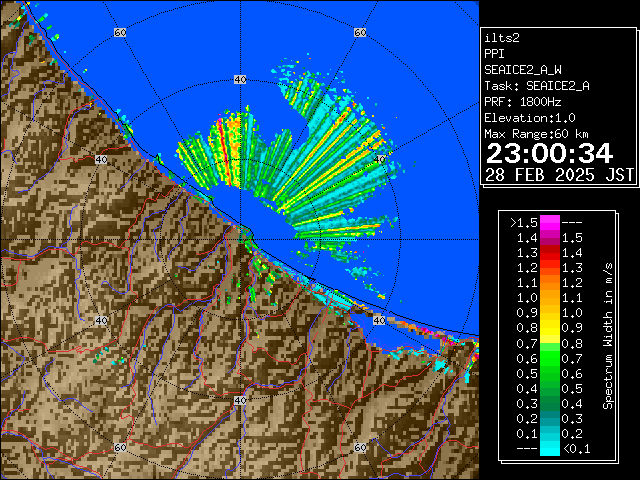
Task: Click the 'Max Range:60 km' entry
Action: 536,134
